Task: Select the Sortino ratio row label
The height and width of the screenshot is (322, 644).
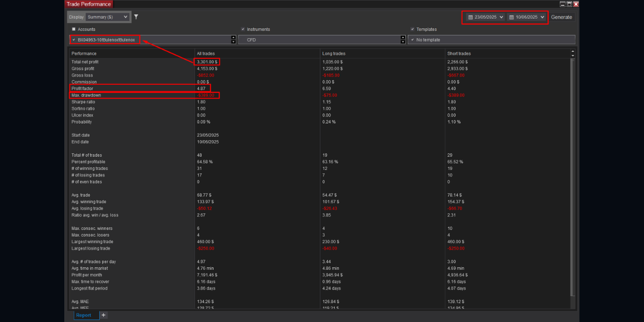Action: 83,108
